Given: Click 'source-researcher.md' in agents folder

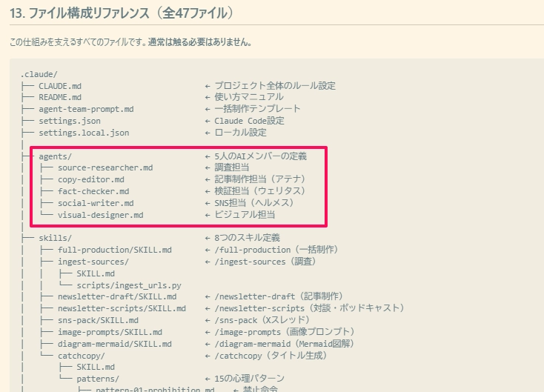Looking at the screenshot, I should click(x=105, y=168).
